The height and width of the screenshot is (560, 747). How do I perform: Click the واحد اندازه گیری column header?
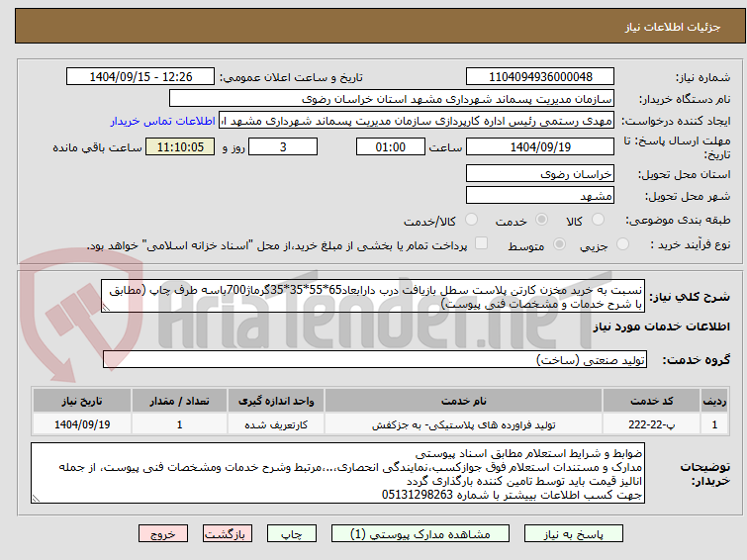(276, 401)
